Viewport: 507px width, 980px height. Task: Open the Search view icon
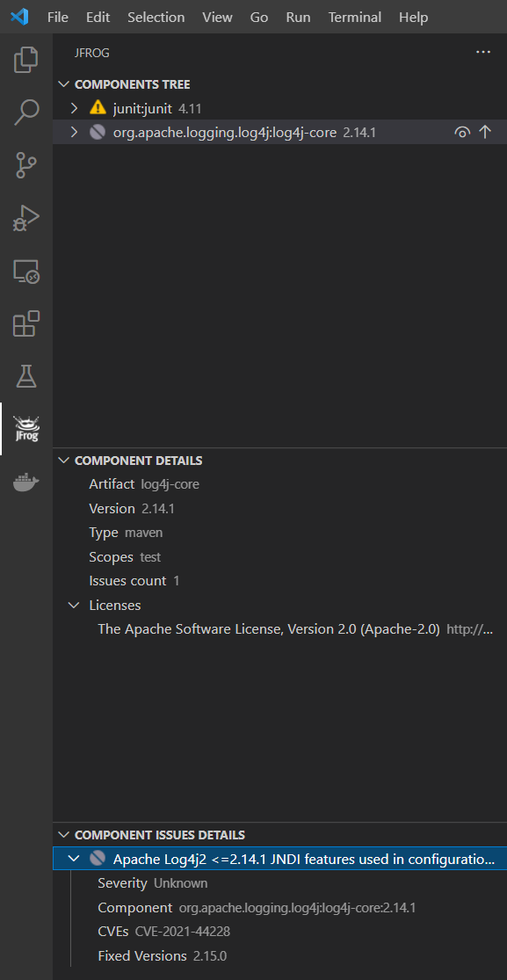click(26, 112)
